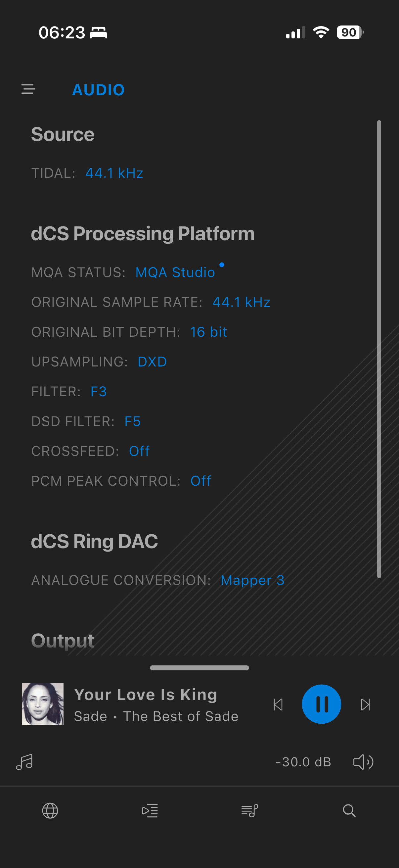The image size is (399, 868).
Task: Open the music library playlist tab
Action: [249, 810]
